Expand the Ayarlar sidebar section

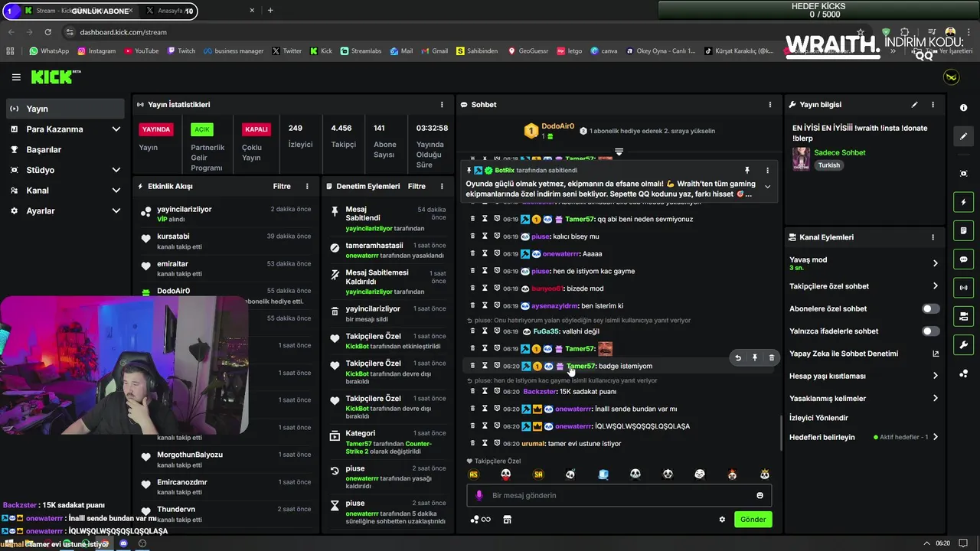pyautogui.click(x=116, y=211)
